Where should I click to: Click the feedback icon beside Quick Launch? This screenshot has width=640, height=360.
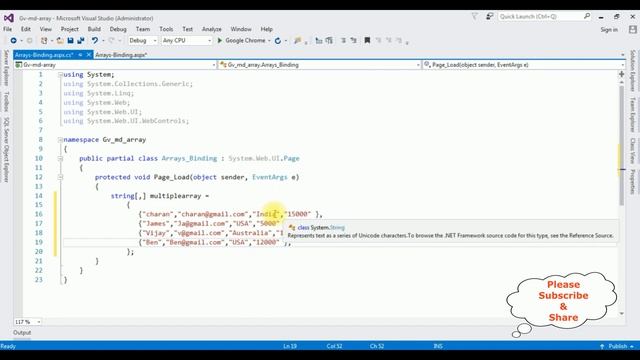(489, 16)
